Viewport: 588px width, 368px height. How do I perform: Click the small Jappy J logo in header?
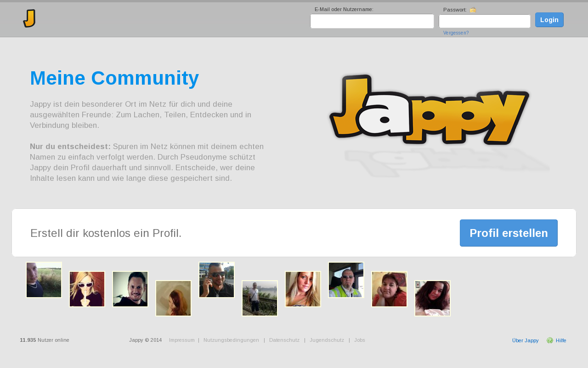pyautogui.click(x=29, y=18)
